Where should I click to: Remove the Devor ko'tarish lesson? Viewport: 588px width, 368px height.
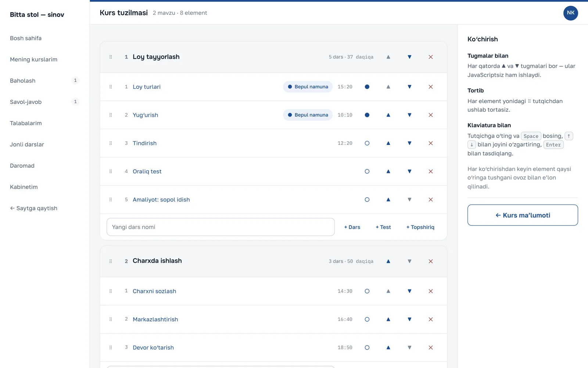(431, 347)
